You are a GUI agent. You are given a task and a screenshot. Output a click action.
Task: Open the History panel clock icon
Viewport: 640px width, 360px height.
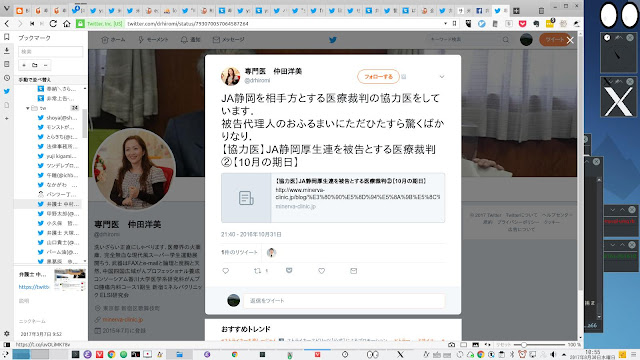[7, 78]
